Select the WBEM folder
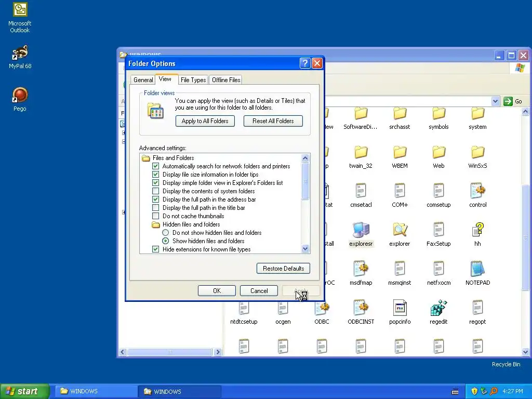 coord(400,157)
